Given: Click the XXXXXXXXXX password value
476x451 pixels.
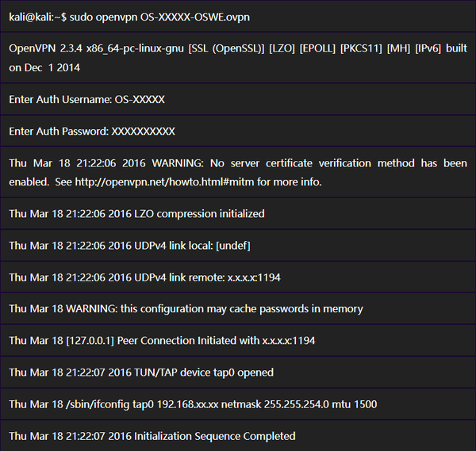Looking at the screenshot, I should point(143,131).
